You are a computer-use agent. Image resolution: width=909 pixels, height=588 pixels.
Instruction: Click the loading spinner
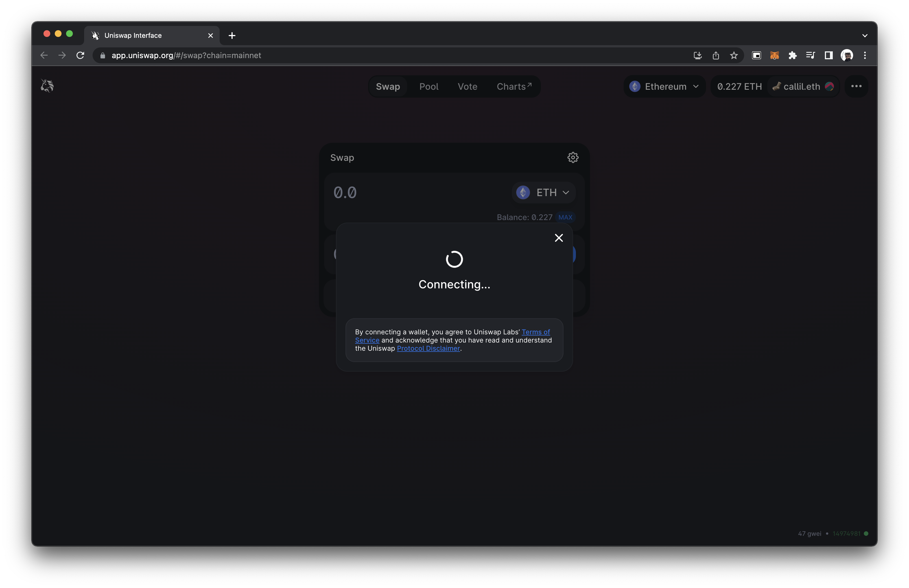point(454,259)
